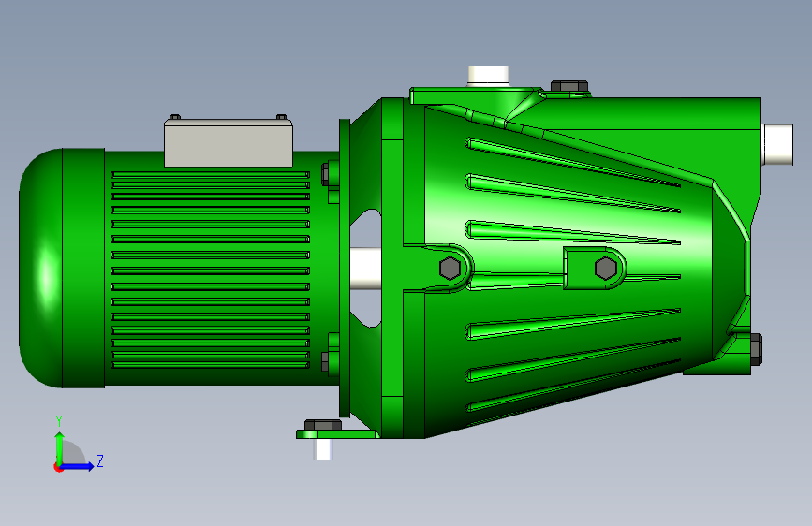Select the white shaft between motor and pump
Screen dimensions: 812x526
point(365,270)
